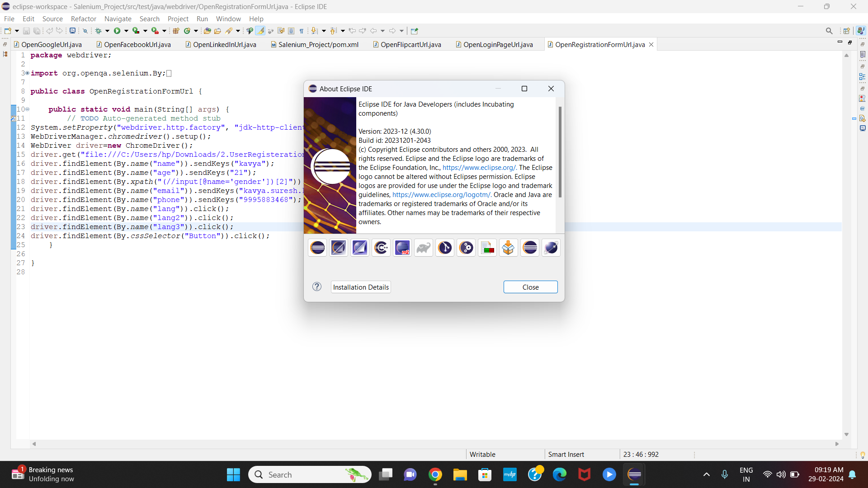
Task: Open the toolbar search magnifier icon
Action: coord(829,31)
